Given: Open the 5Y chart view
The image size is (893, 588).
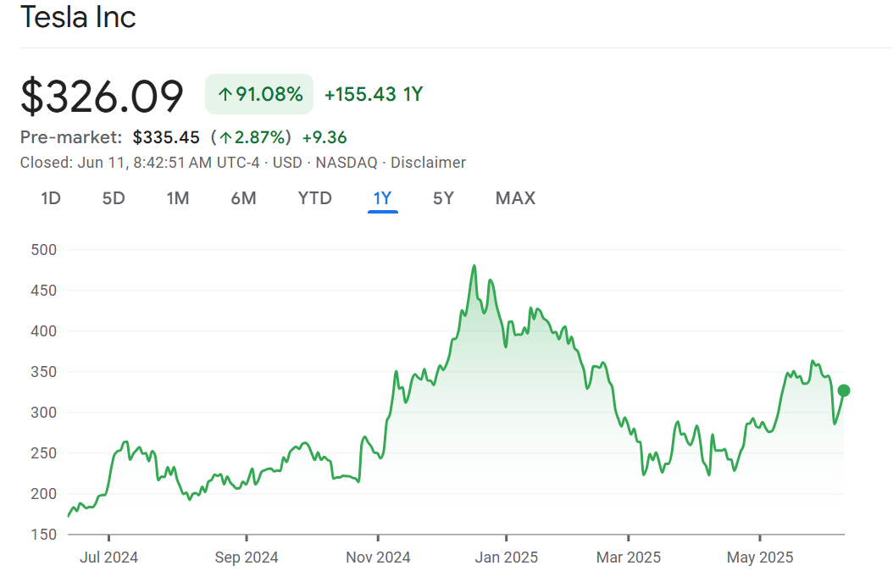Looking at the screenshot, I should coord(443,198).
